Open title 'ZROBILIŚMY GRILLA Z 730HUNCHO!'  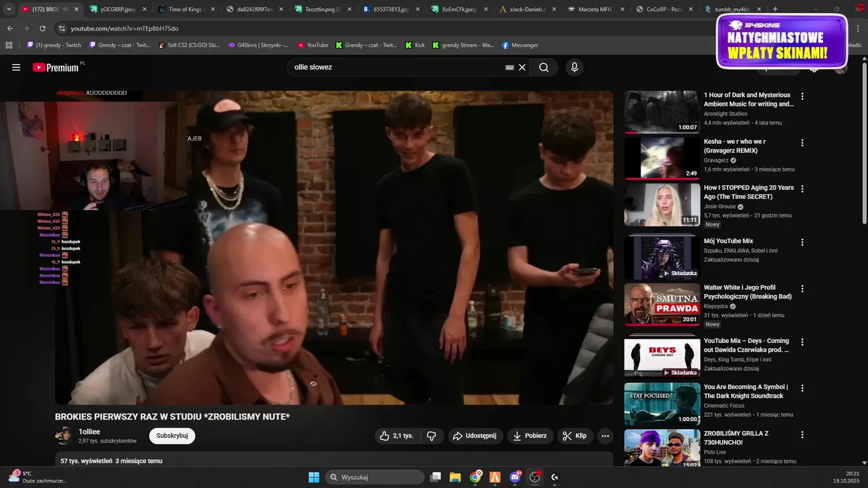pyautogui.click(x=736, y=438)
